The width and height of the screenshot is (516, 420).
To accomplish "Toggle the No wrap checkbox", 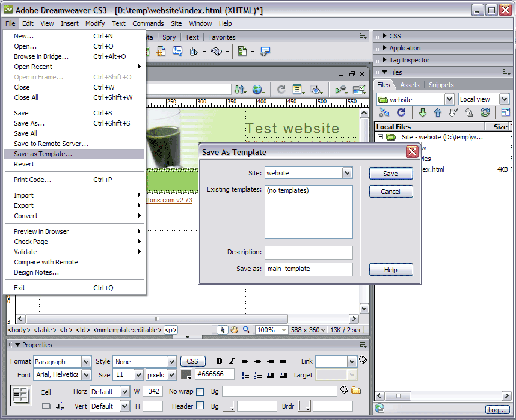I will click(200, 392).
